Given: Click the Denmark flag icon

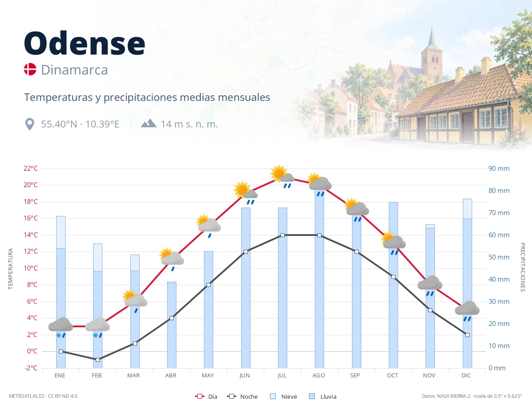Looking at the screenshot, I should click(30, 70).
